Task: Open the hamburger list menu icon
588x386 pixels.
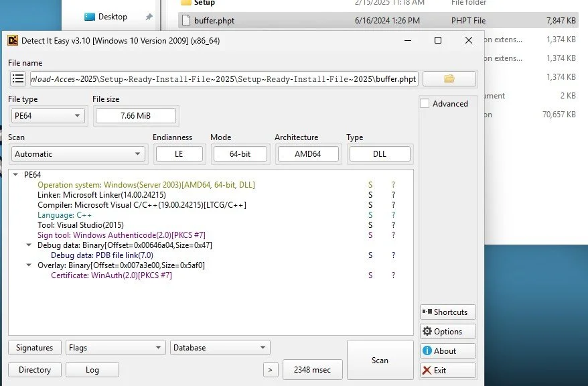Action: click(x=18, y=79)
